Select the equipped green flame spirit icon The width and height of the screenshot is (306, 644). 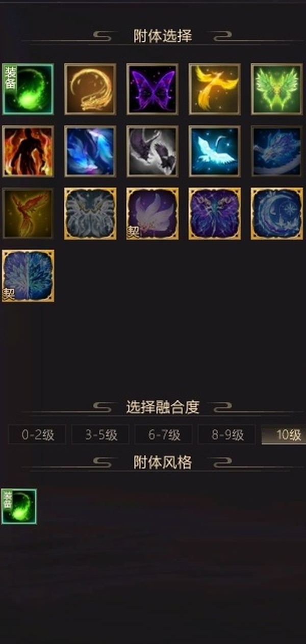coord(28,89)
